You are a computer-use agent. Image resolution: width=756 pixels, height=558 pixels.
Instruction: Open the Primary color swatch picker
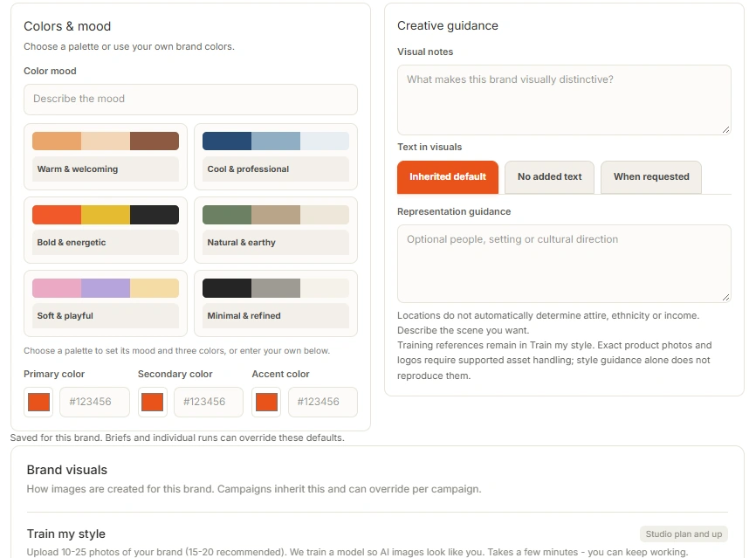(x=38, y=402)
